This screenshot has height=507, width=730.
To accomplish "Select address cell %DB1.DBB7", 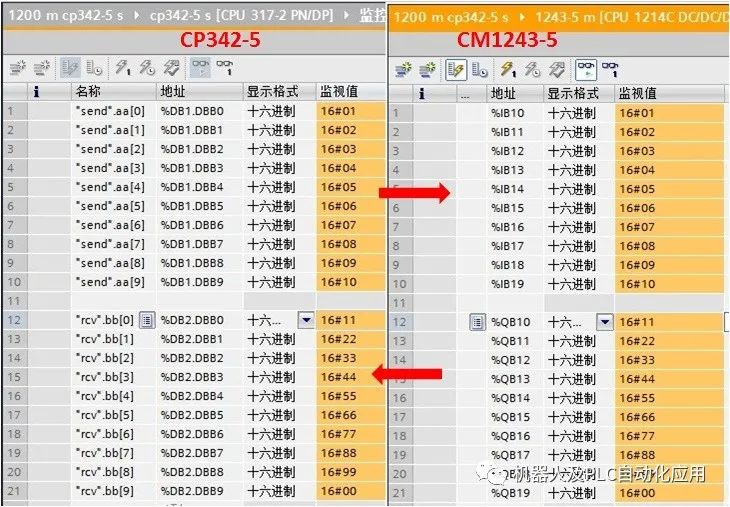I will coord(200,244).
